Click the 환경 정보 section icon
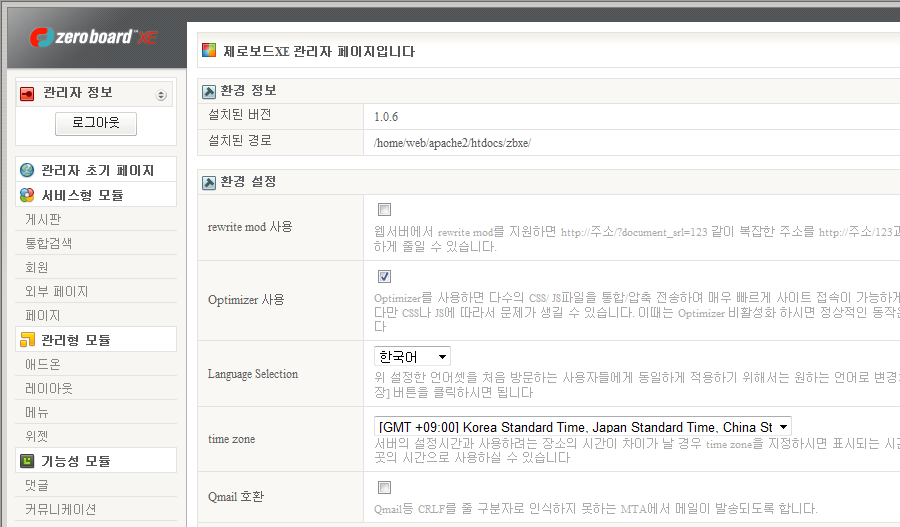This screenshot has width=900, height=527. coord(209,91)
